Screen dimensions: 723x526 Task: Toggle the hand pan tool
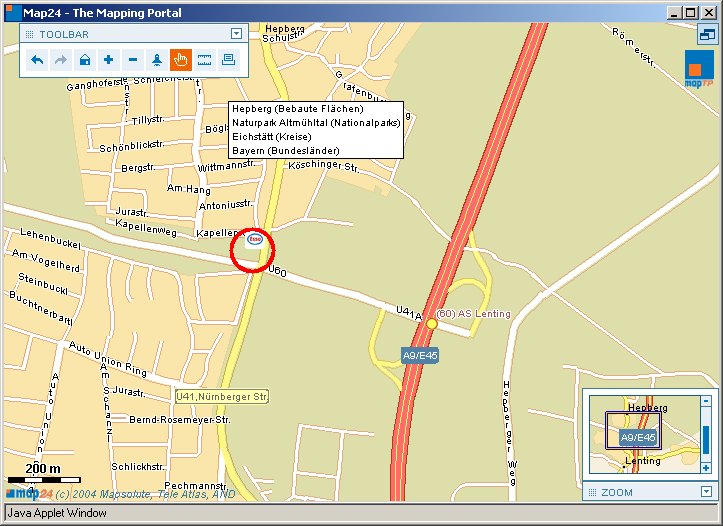181,60
